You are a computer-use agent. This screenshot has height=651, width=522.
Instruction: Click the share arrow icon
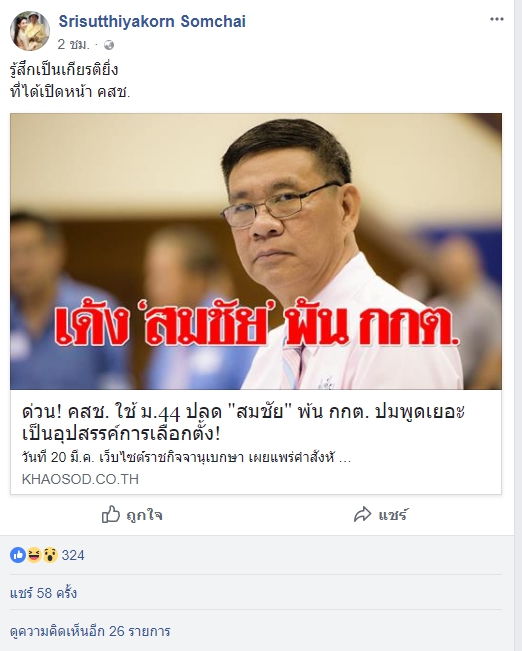click(363, 514)
